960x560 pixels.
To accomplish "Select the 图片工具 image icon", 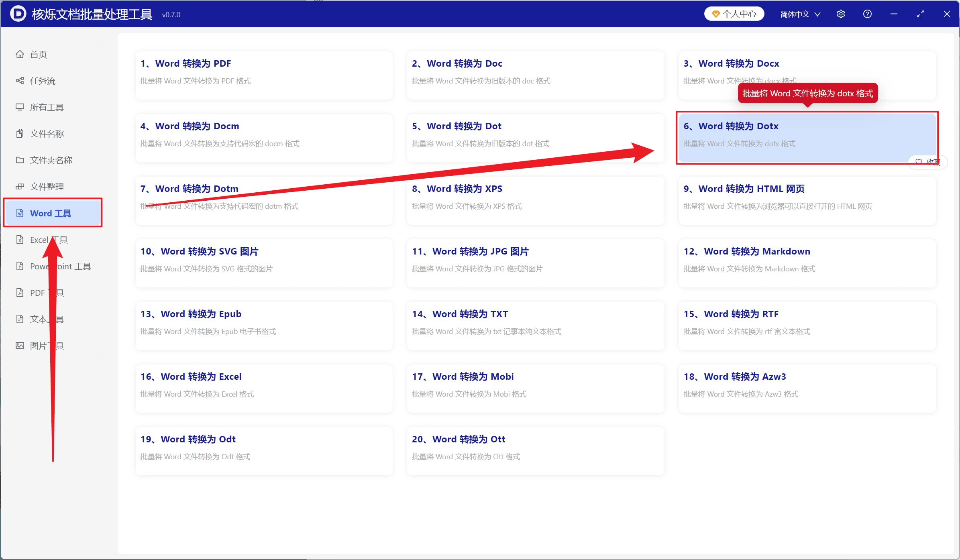I will 20,346.
